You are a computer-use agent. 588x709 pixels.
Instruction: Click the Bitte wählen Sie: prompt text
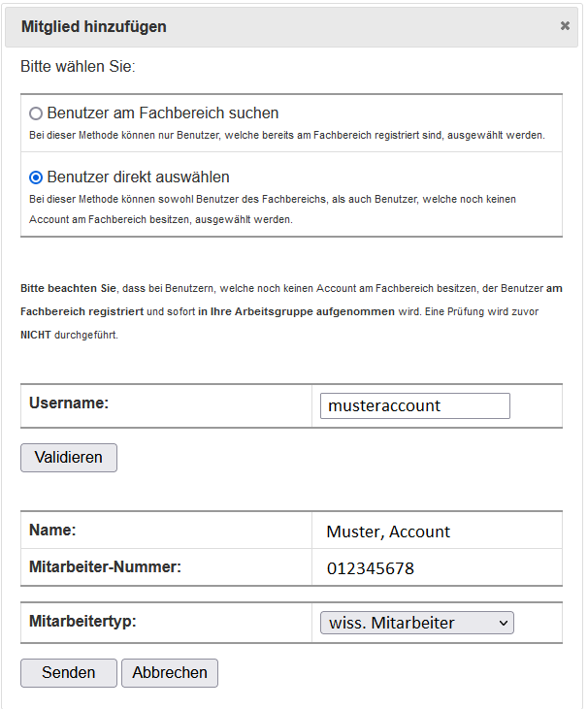tap(78, 68)
